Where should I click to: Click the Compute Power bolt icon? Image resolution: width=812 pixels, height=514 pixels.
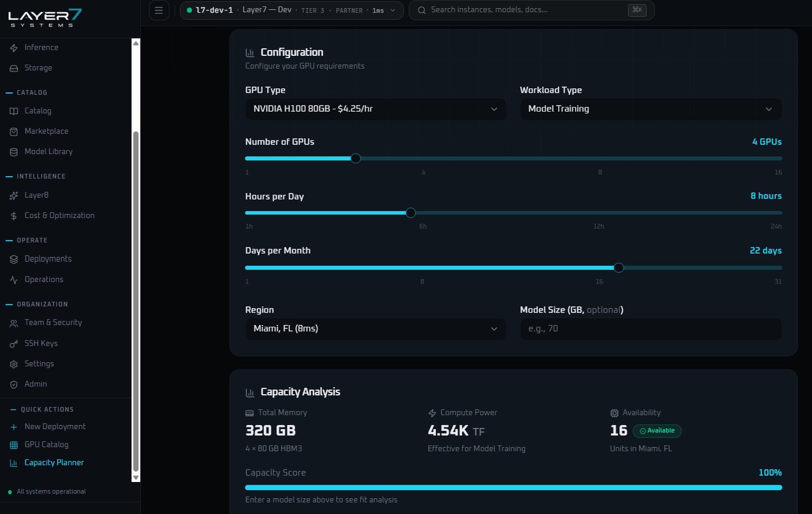[432, 413]
